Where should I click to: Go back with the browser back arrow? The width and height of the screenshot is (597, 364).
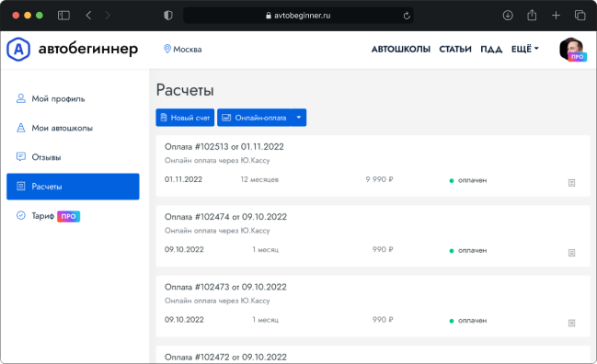pyautogui.click(x=88, y=16)
